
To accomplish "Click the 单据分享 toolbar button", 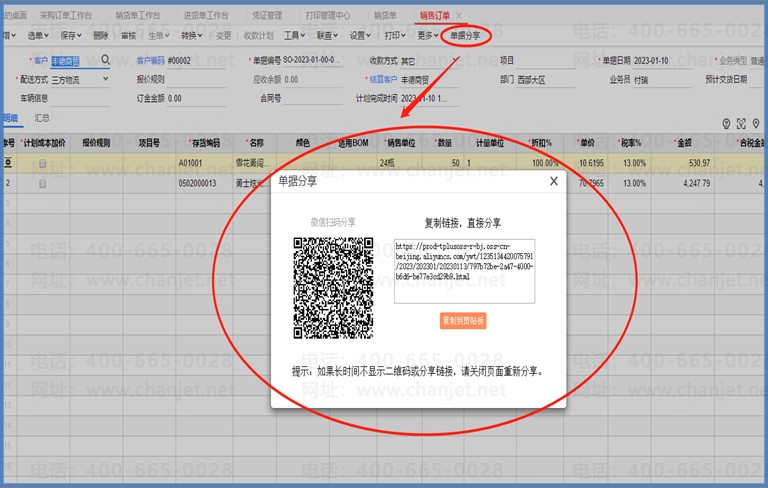I will point(465,35).
